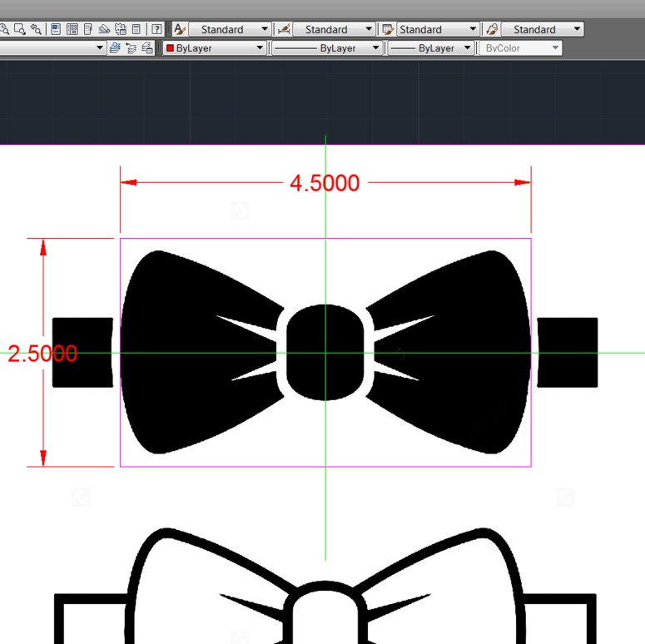Select the 4.5000 dimension text
The image size is (645, 644).
pos(325,183)
